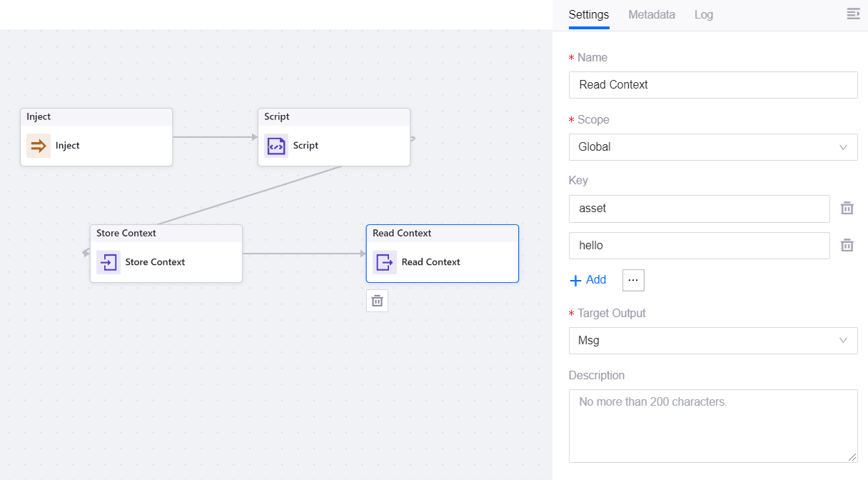868x480 pixels.
Task: Remove the hello key with trash icon
Action: (x=847, y=245)
